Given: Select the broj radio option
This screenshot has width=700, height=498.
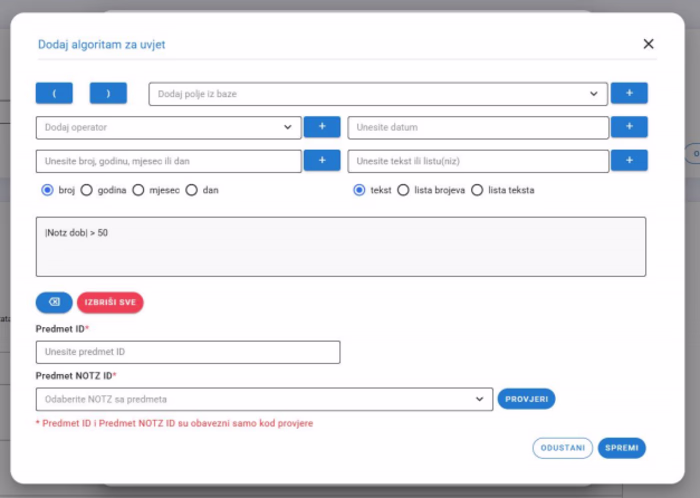Looking at the screenshot, I should (47, 190).
